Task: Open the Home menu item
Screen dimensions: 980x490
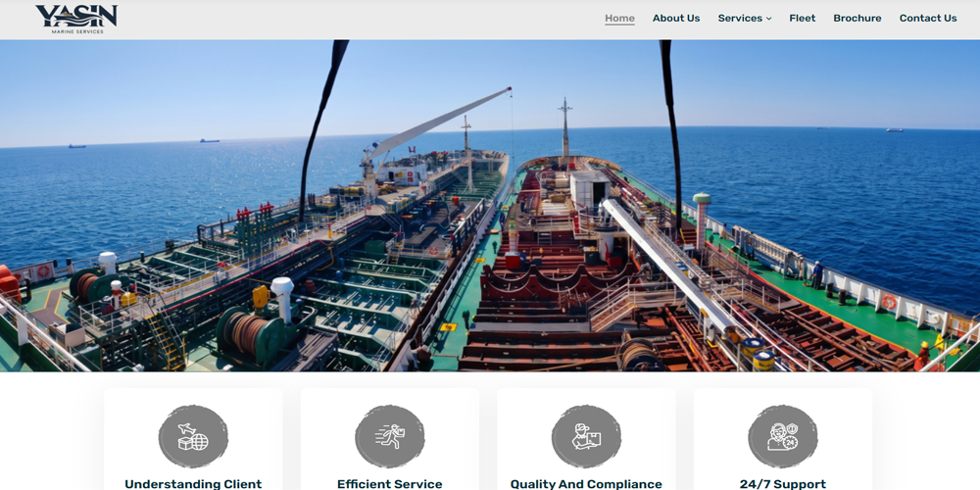Action: 619,18
